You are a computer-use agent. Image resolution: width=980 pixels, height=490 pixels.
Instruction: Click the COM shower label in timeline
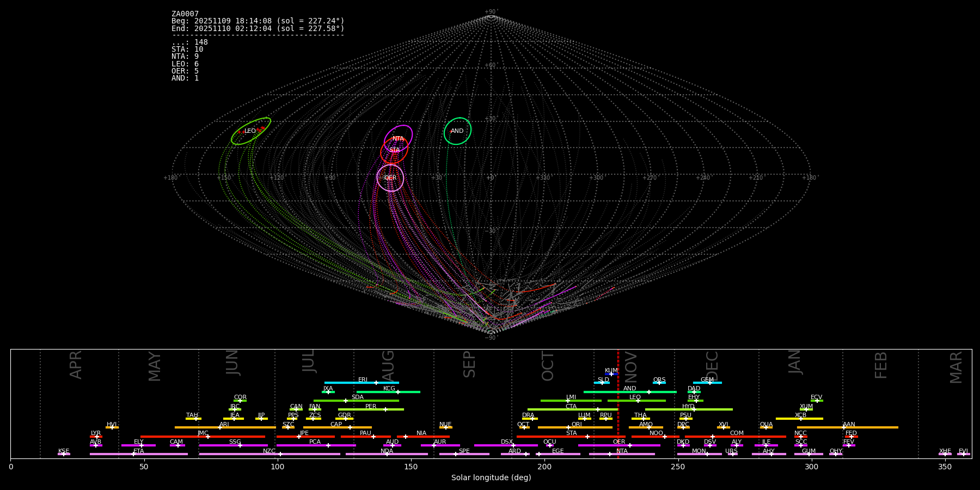[x=737, y=433]
